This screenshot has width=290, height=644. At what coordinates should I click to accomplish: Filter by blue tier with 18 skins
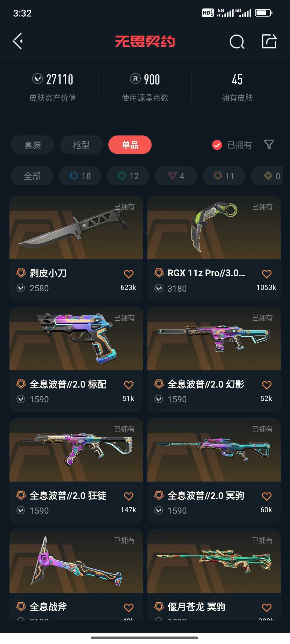[80, 176]
